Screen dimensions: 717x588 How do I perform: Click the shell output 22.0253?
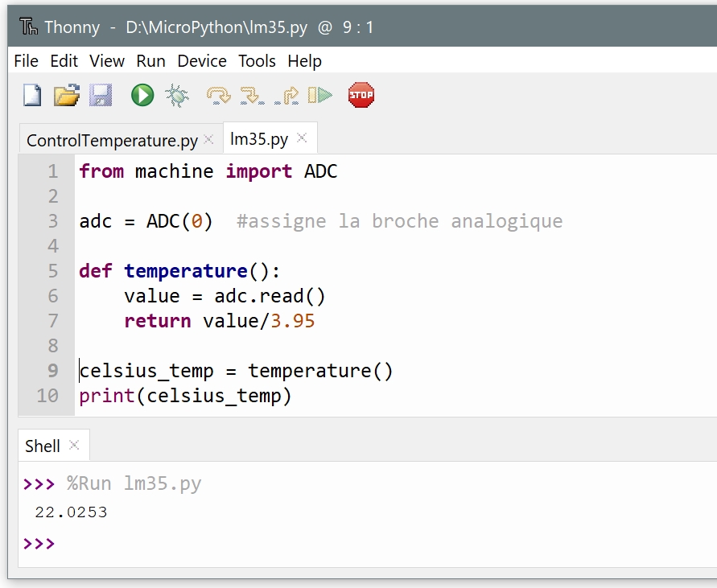(x=71, y=512)
